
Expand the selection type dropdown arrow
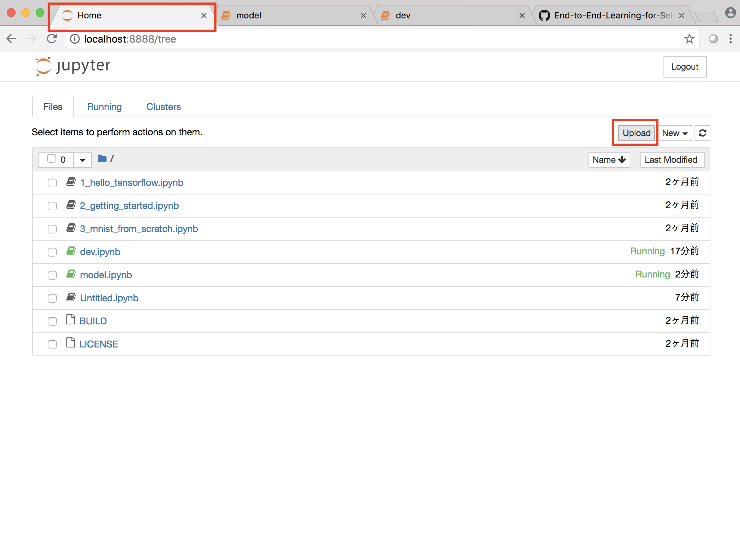[83, 160]
